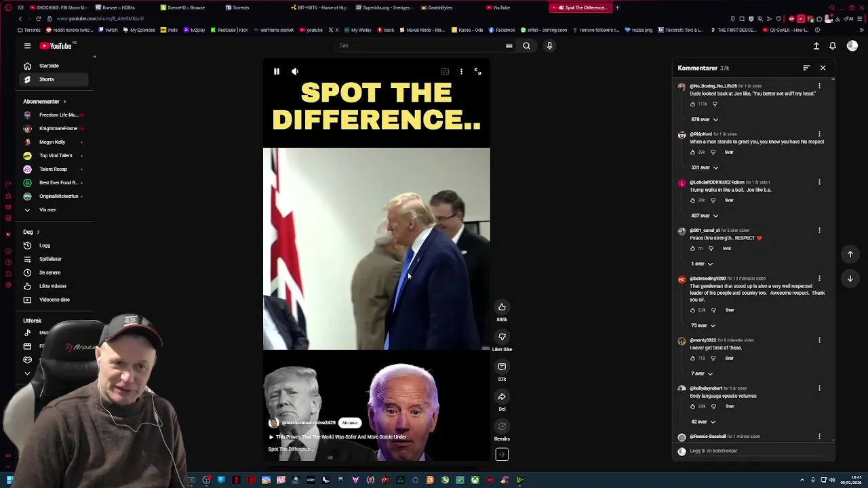Like the I never get tired comment
This screenshot has width=868, height=488.
pyautogui.click(x=692, y=358)
